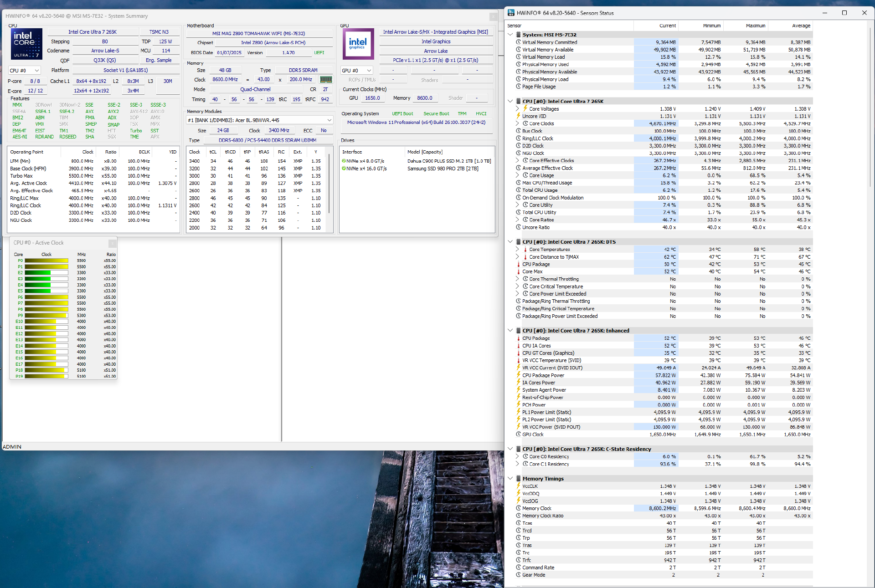Click the chip icon for Memory Timings group
875x588 pixels.
click(518, 479)
